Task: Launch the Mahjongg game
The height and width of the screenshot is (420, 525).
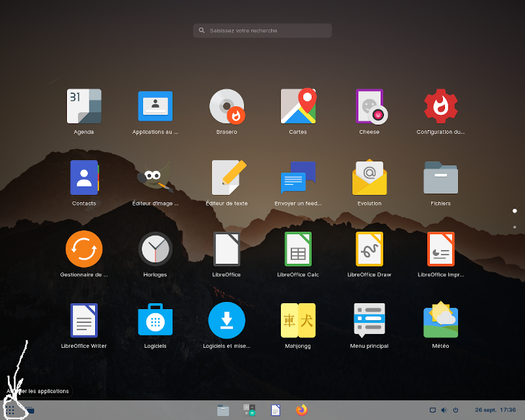Action: (298, 320)
